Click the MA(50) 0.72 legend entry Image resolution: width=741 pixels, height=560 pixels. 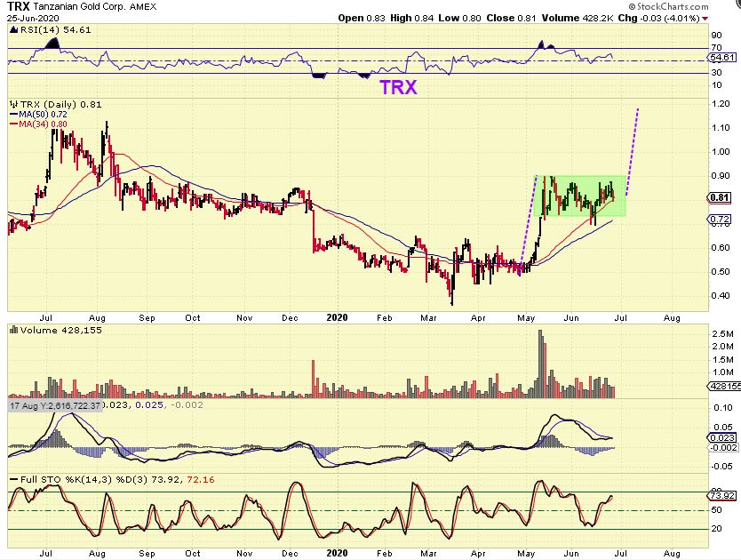[x=43, y=115]
